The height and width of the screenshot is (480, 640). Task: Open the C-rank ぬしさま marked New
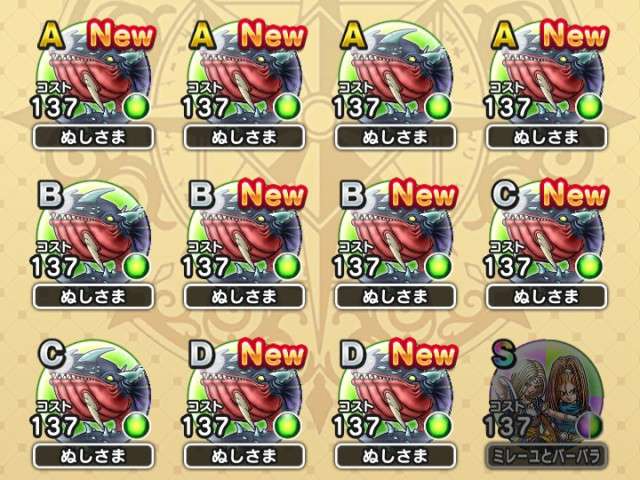click(x=546, y=235)
